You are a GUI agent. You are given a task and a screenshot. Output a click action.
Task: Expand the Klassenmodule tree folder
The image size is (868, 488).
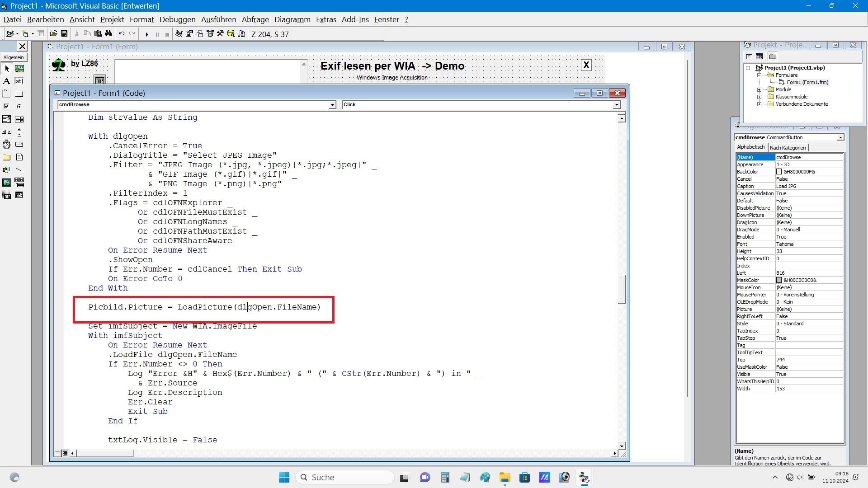click(759, 97)
